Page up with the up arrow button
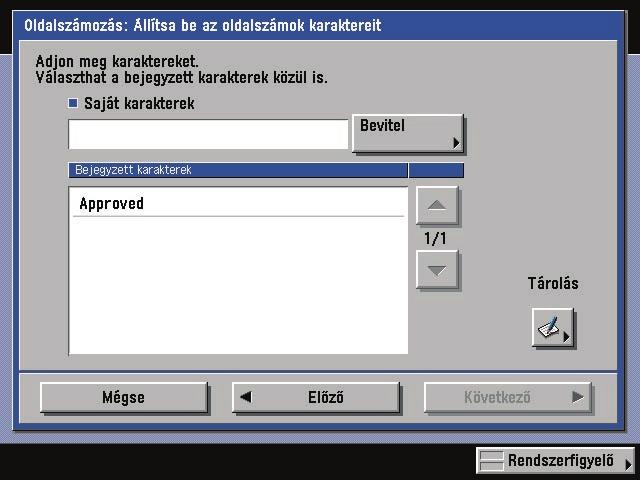The width and height of the screenshot is (640, 480). [437, 205]
